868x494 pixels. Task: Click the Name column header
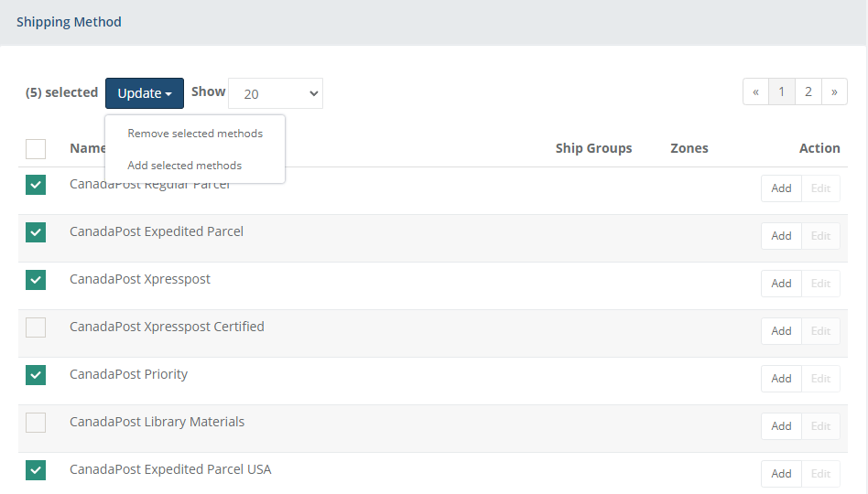pyautogui.click(x=88, y=148)
